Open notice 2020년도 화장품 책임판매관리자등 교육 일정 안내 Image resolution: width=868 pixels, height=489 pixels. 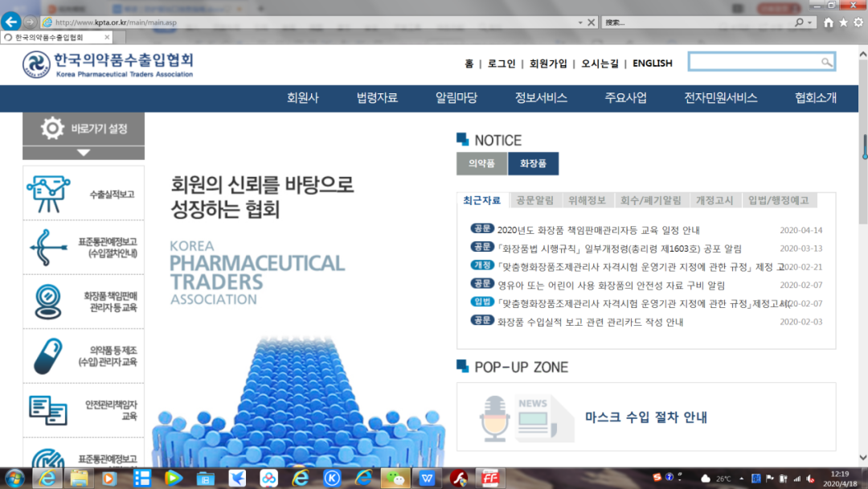(598, 230)
